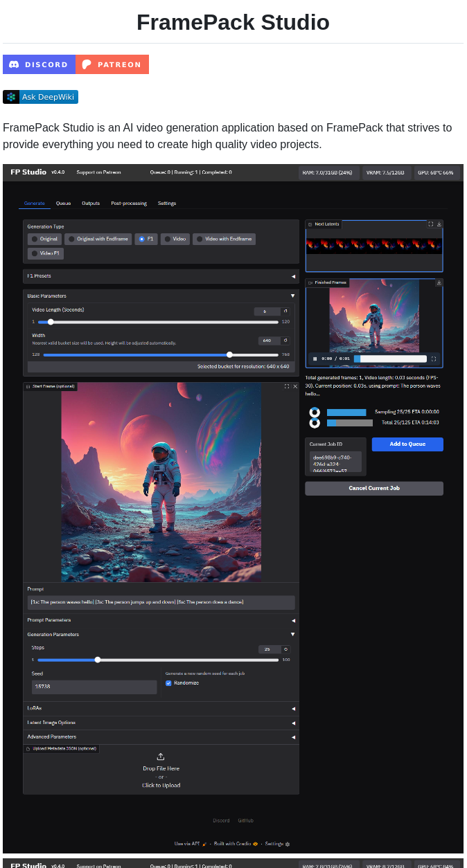The image size is (467, 868).
Task: Choose Video with Endframe generation type
Action: (x=224, y=239)
